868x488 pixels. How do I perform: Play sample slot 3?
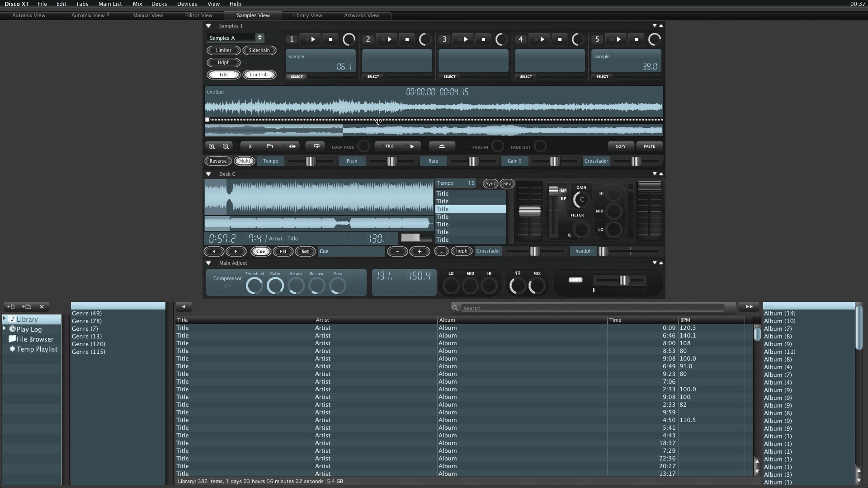[466, 39]
